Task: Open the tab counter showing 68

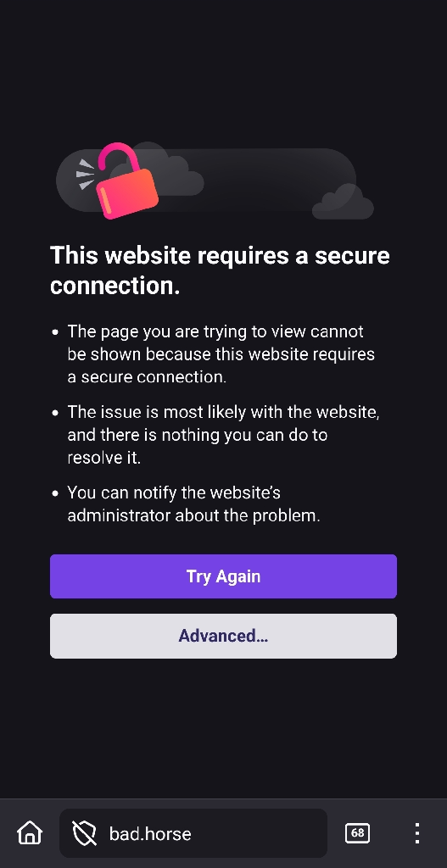Action: pos(357,833)
